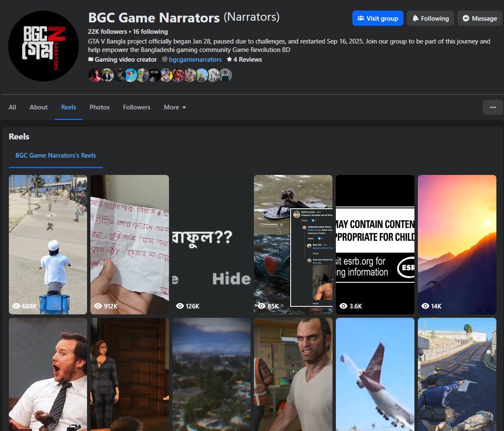
Task: Select BGC Game Narrators's Reels sub-tab
Action: (56, 155)
